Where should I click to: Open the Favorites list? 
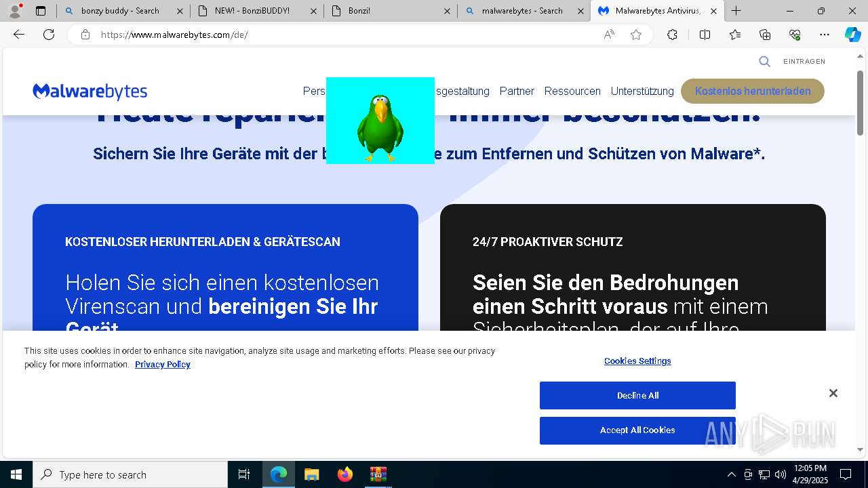(x=735, y=35)
